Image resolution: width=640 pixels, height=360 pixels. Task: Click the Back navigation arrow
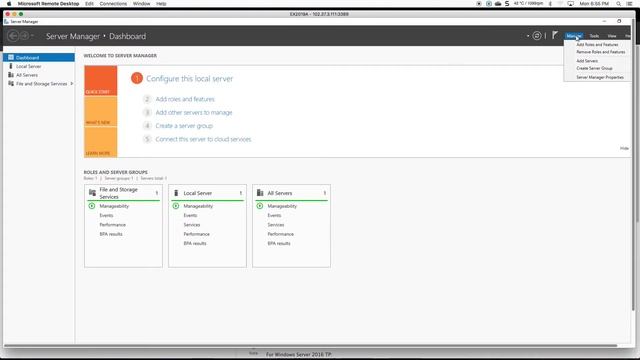tap(13, 36)
